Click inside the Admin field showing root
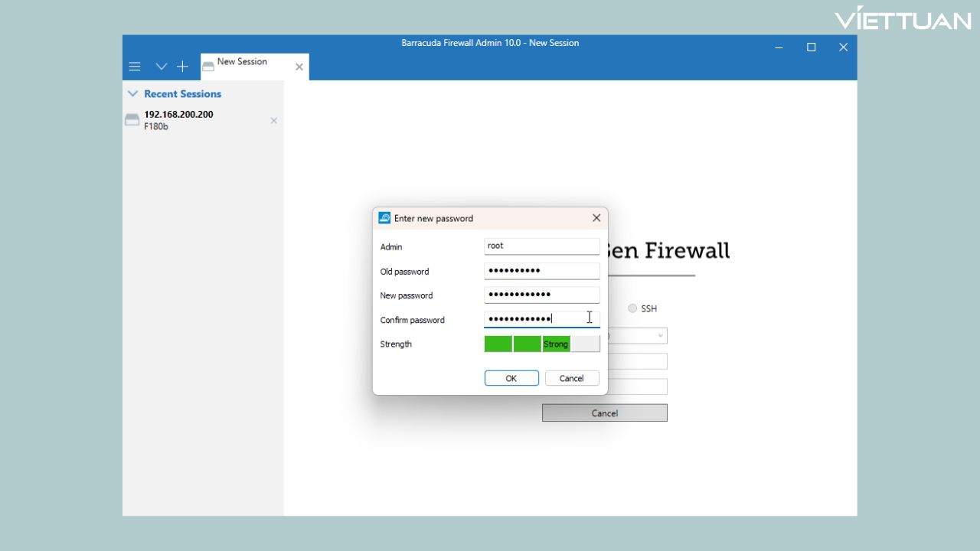The width and height of the screenshot is (980, 551). [541, 246]
